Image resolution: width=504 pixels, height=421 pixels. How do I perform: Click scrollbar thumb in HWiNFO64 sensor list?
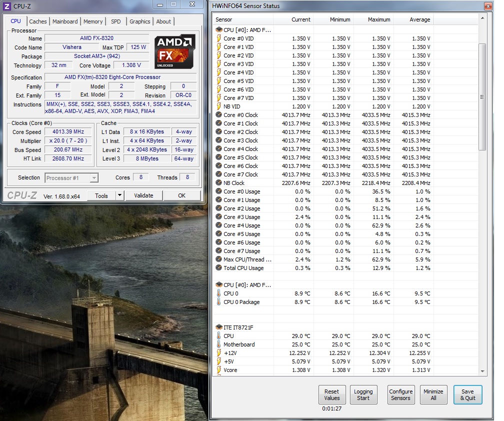coord(482,96)
